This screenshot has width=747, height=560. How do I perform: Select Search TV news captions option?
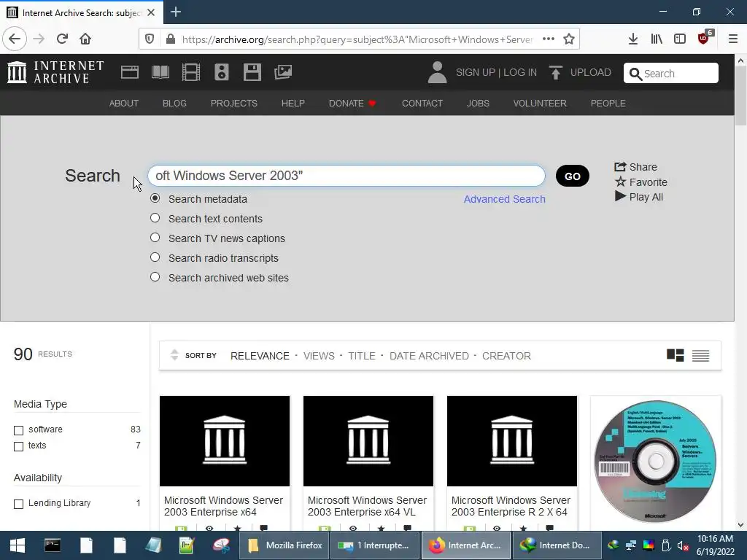[155, 237]
